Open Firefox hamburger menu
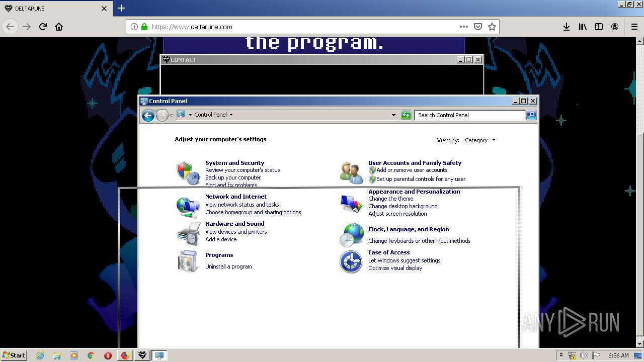This screenshot has height=362, width=644. pyautogui.click(x=634, y=27)
